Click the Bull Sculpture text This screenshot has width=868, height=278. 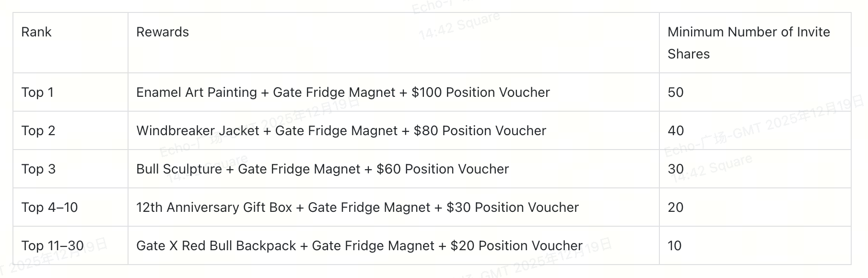[179, 169]
